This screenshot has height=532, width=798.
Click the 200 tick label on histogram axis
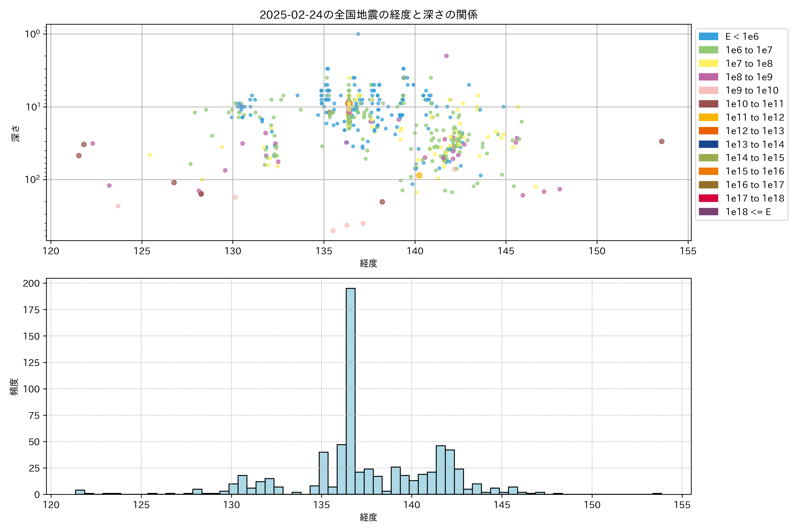tap(31, 283)
